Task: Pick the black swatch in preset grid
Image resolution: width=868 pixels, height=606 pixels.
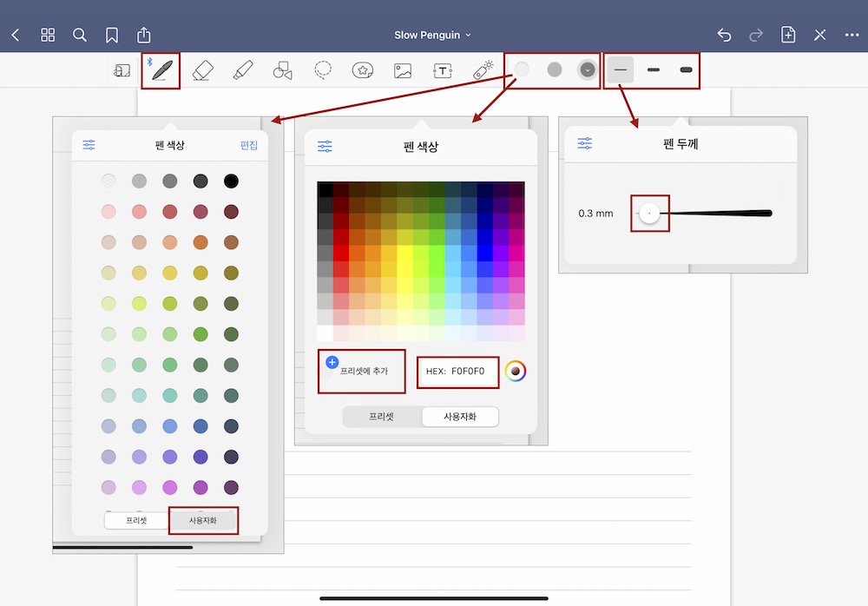Action: (231, 181)
